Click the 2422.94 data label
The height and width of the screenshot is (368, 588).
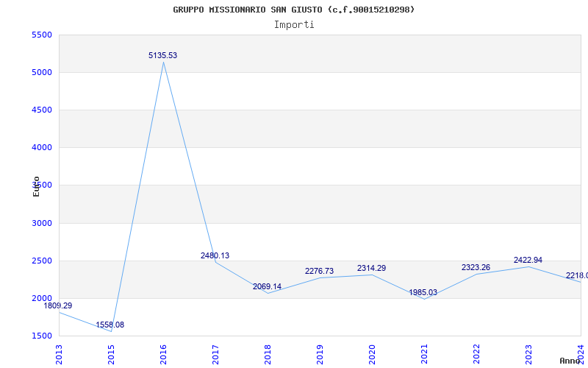click(528, 261)
